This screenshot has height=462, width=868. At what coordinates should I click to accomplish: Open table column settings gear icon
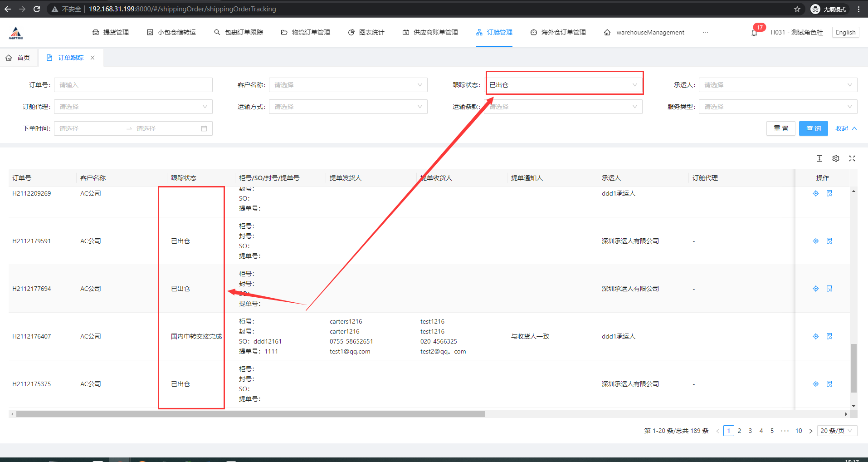point(836,158)
